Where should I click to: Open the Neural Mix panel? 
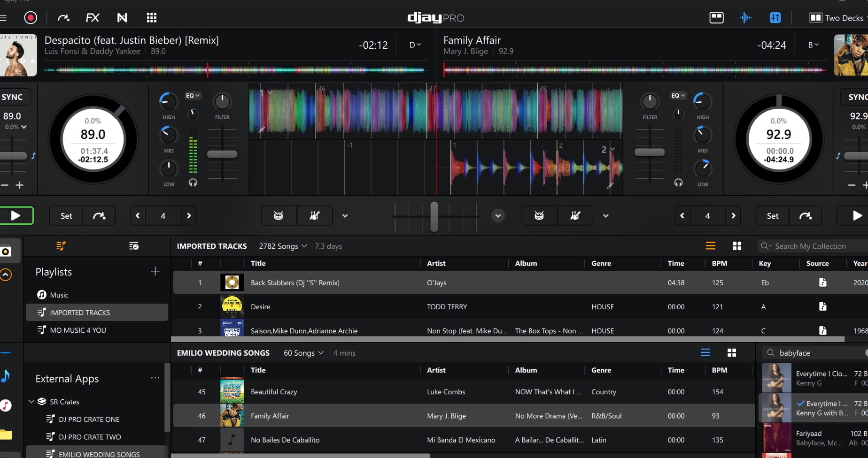[122, 18]
